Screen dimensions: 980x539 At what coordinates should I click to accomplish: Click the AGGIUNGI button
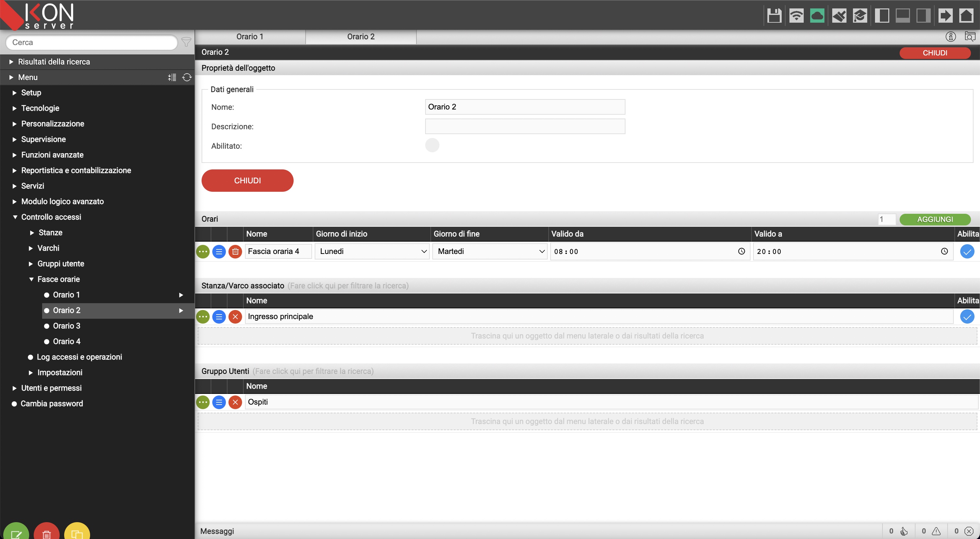tap(935, 220)
